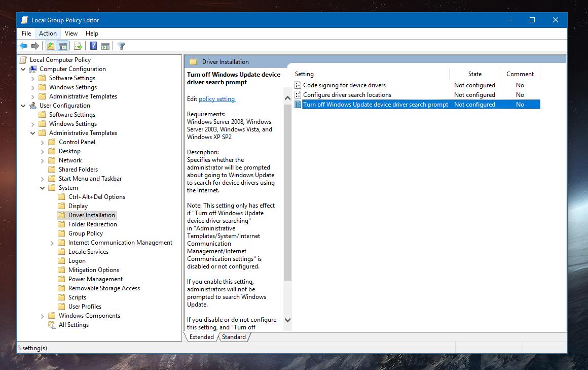Click the description pane scroll up arrow
This screenshot has width=588, height=370.
pos(287,98)
